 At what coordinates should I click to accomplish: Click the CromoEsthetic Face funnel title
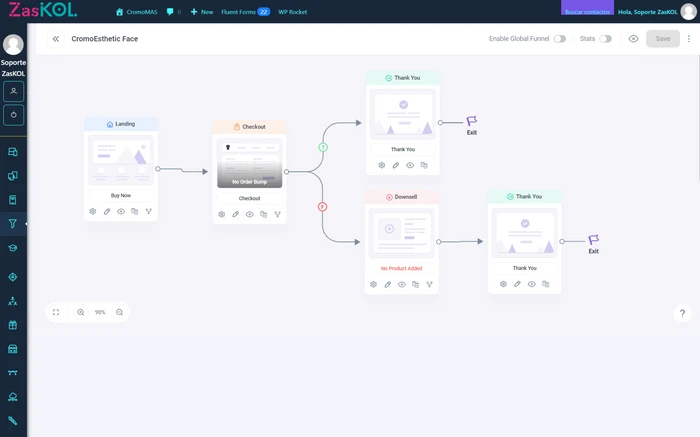(x=104, y=39)
